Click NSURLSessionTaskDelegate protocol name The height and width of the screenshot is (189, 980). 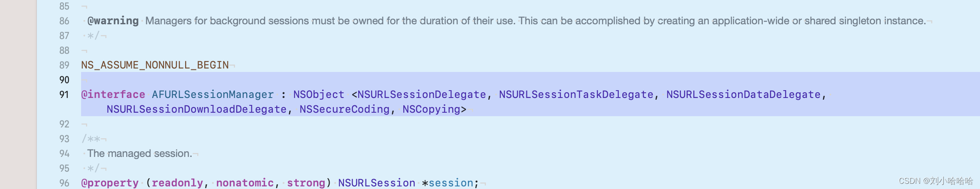click(576, 94)
